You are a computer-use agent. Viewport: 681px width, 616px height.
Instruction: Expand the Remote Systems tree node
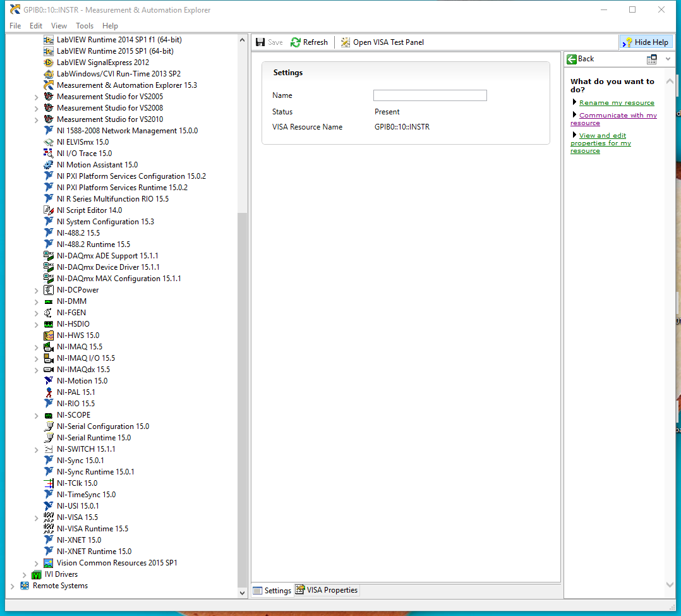[12, 586]
